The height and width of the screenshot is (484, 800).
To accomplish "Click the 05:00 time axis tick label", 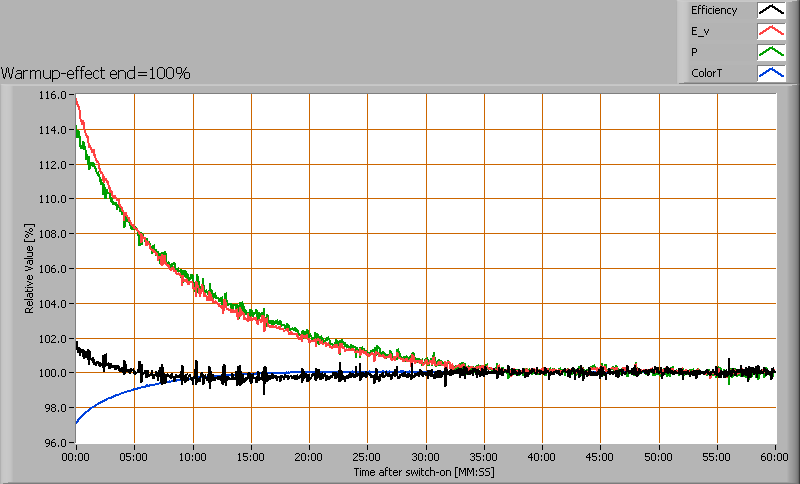I will (x=134, y=456).
